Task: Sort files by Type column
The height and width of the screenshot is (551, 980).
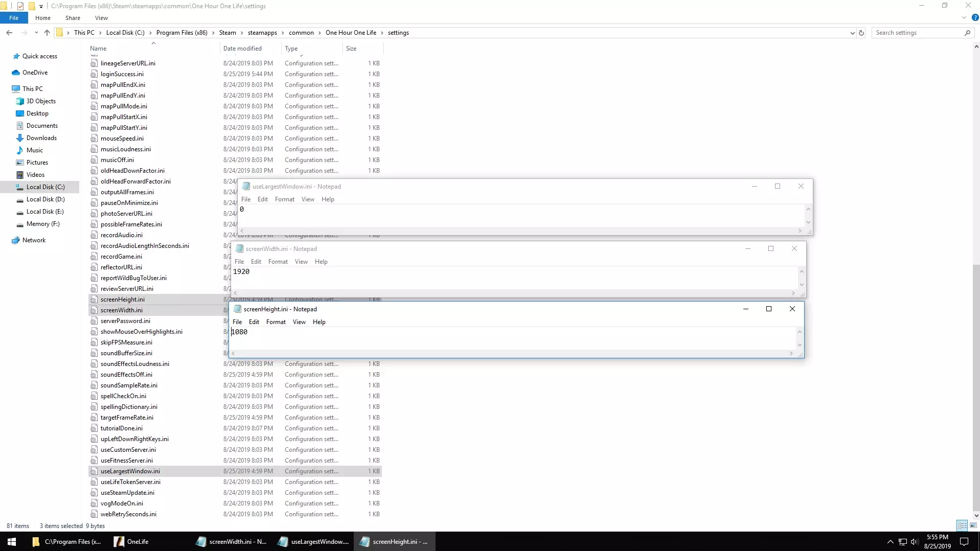Action: [x=312, y=49]
